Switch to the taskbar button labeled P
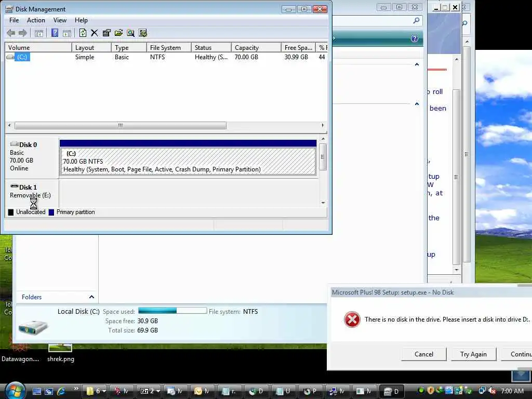This screenshot has height=399, width=532. point(312,391)
